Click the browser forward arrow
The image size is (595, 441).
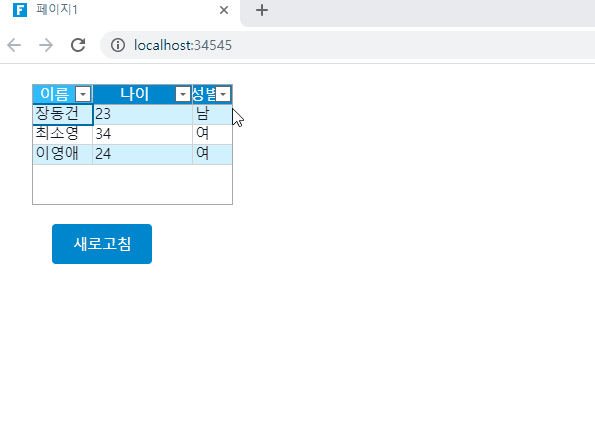[46, 45]
